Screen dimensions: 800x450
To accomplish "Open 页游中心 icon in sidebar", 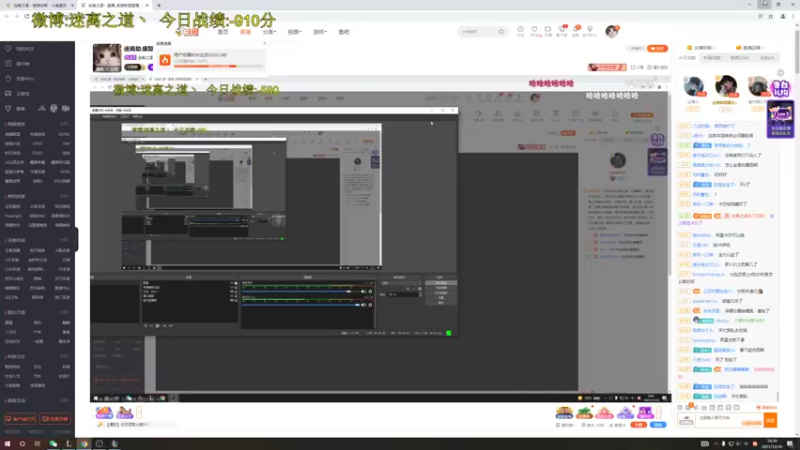I will pos(8,79).
